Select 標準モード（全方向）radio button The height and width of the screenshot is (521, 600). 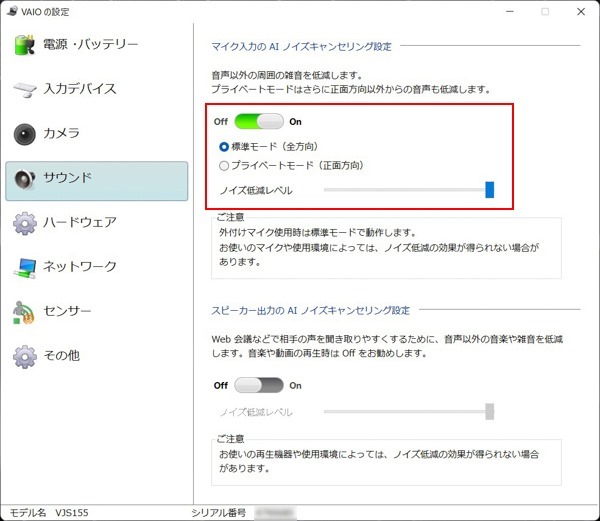pos(224,147)
